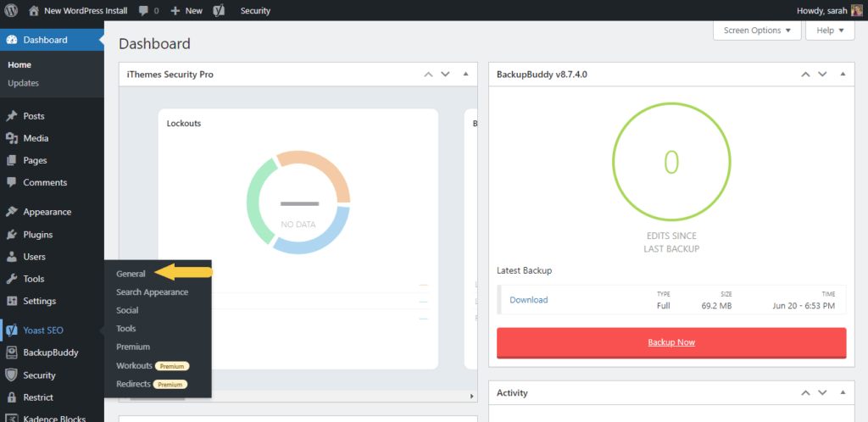The height and width of the screenshot is (422, 868).
Task: Click the Yoast SEO sidebar icon
Action: [12, 330]
